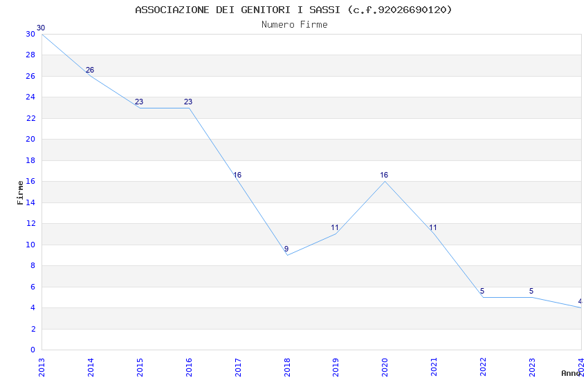Click the data label 16 above 2017
Image resolution: width=588 pixels, height=380 pixels.
[237, 175]
